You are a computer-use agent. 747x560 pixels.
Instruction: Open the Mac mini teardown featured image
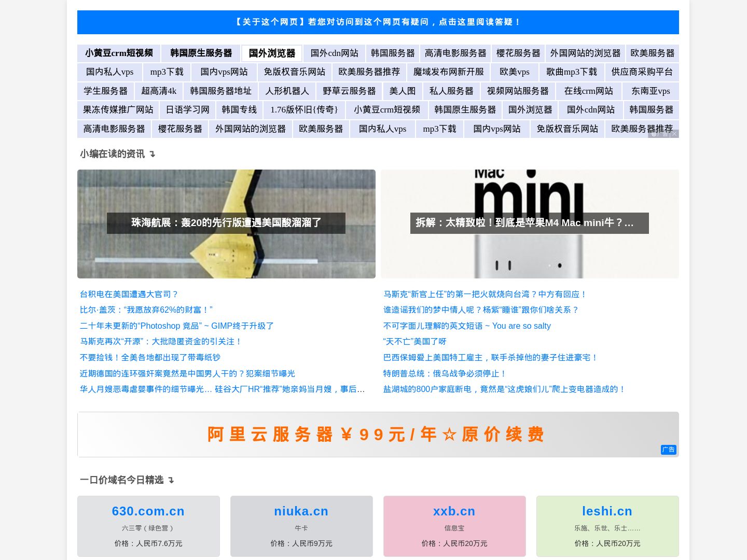pos(530,224)
